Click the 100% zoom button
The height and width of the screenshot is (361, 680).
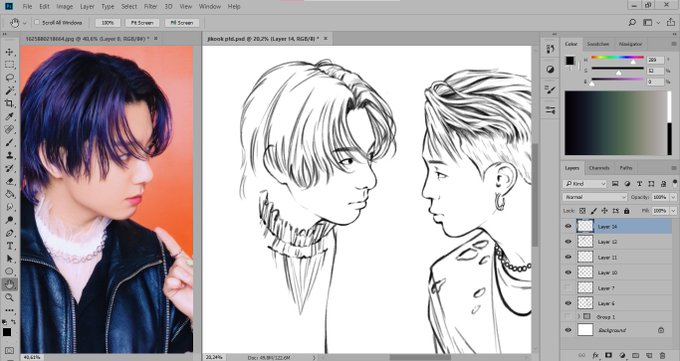pos(107,23)
